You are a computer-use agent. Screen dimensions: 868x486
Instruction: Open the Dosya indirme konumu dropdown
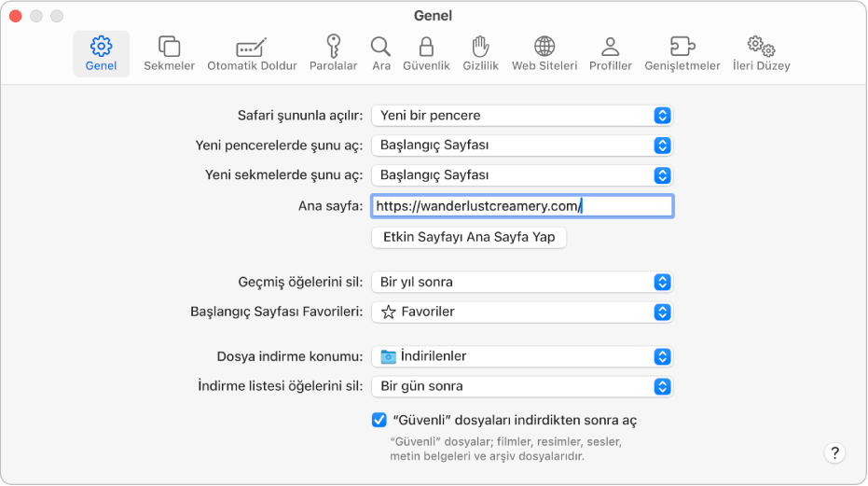[521, 356]
